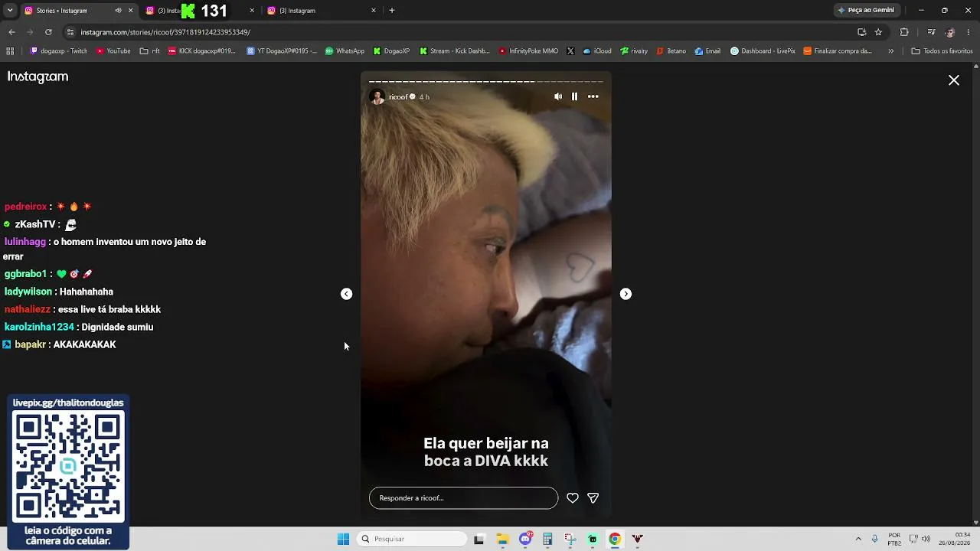Viewport: 980px width, 551px height.
Task: Expand the 'Todos os favoritos' folder
Action: coord(942,51)
